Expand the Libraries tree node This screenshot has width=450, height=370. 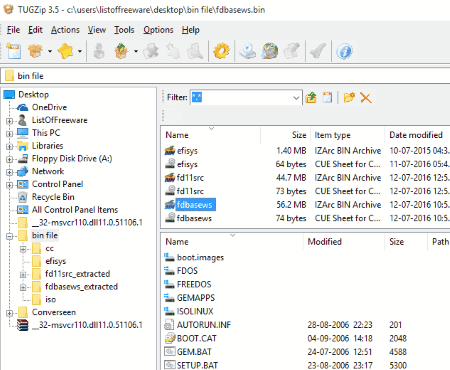(9, 146)
